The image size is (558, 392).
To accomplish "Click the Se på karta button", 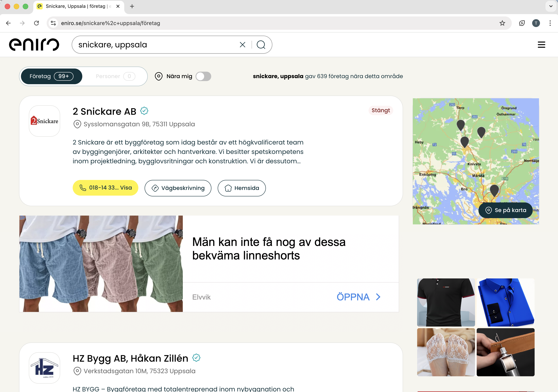I will tap(505, 210).
